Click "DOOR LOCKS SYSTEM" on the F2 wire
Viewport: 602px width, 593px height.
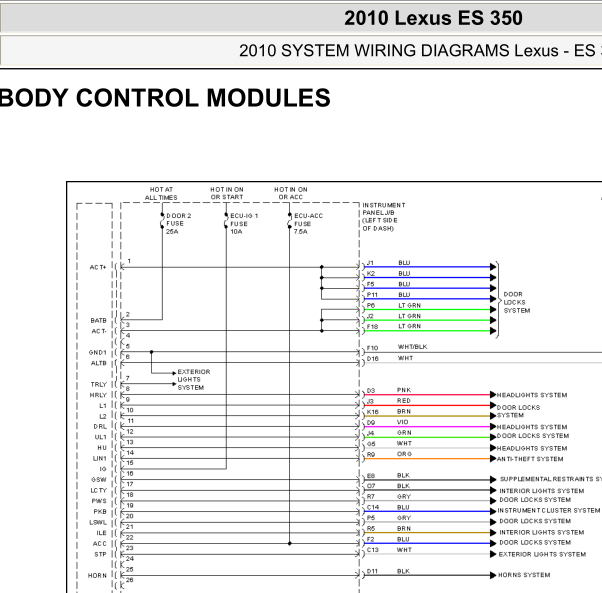pyautogui.click(x=535, y=542)
